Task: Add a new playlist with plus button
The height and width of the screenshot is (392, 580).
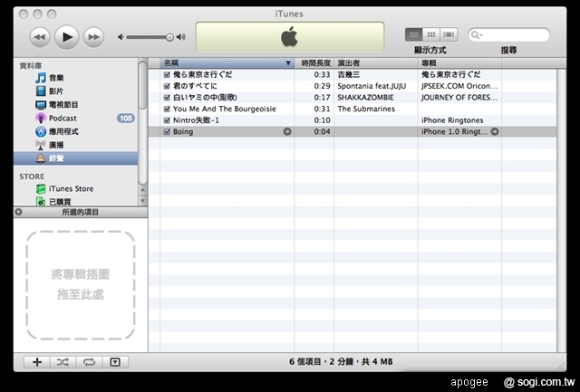Action: [37, 362]
